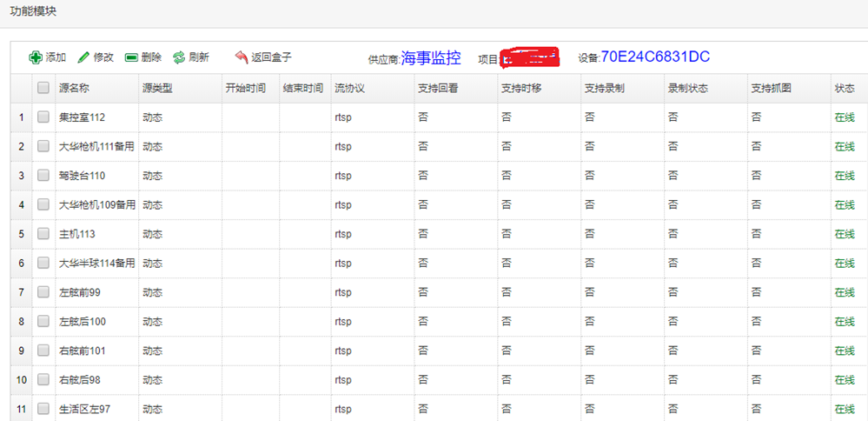Mark the checkbox for 右舷后98

pos(43,380)
